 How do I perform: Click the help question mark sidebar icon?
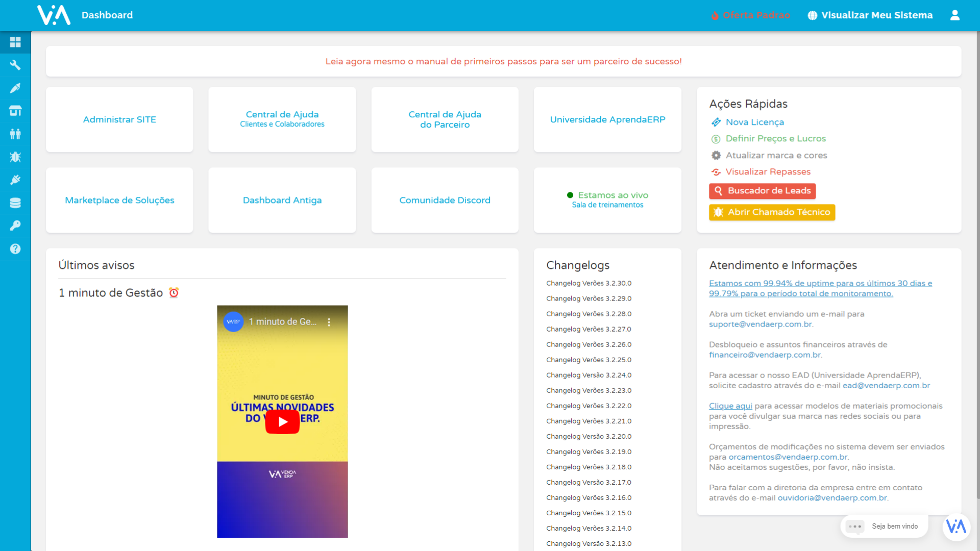(x=15, y=248)
